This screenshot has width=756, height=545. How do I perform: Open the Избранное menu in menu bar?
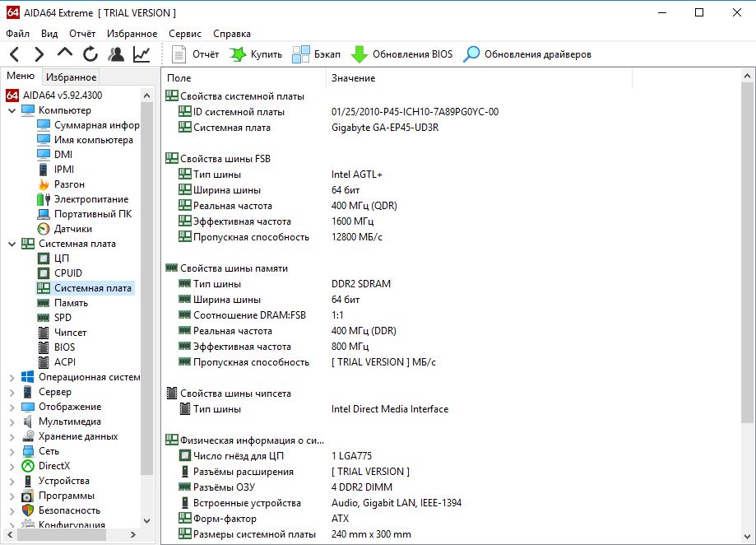coord(132,33)
